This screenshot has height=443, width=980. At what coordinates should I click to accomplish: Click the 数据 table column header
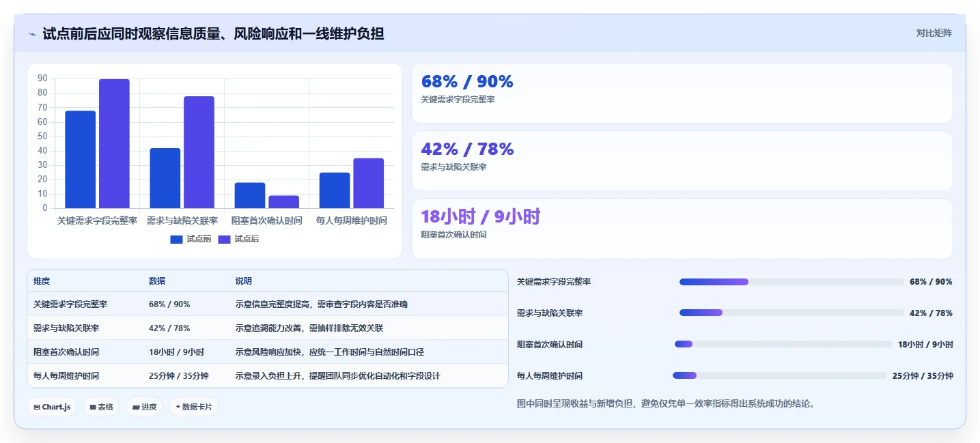pos(157,281)
